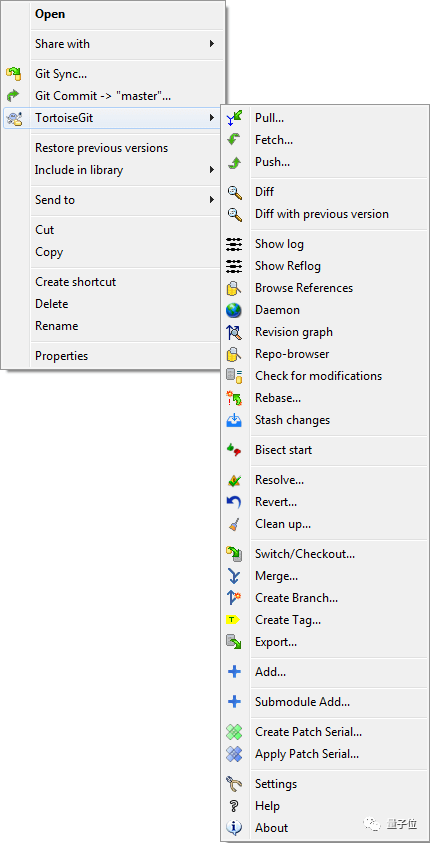430x843 pixels.
Task: Click the Fetch green arrow icon
Action: [234, 140]
